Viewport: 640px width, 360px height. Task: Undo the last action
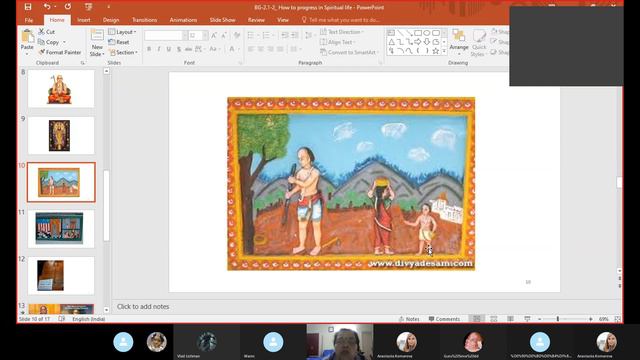pos(47,7)
